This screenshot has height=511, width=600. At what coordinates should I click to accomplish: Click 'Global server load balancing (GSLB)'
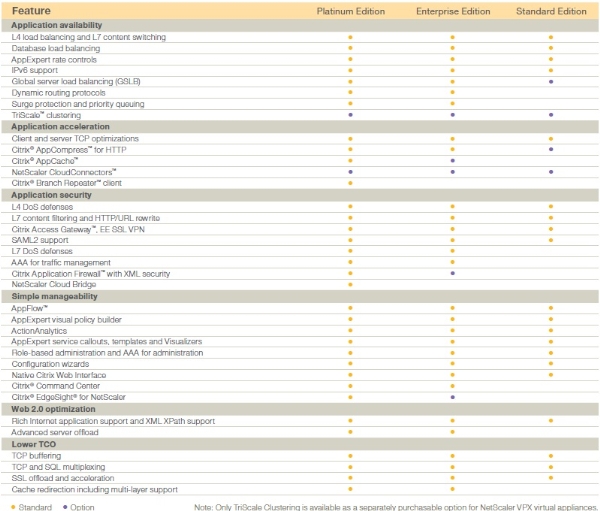(76, 82)
